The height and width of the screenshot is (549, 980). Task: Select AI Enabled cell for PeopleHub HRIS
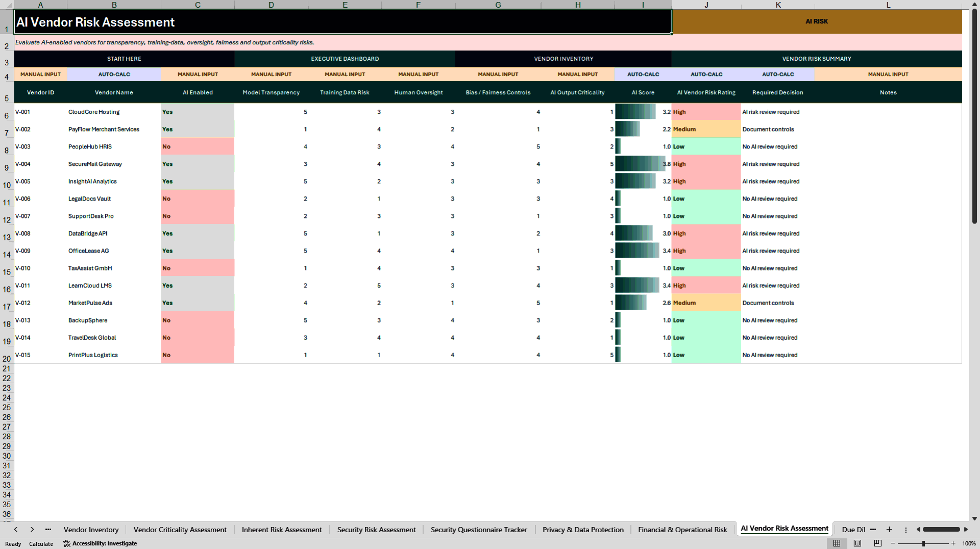point(198,146)
